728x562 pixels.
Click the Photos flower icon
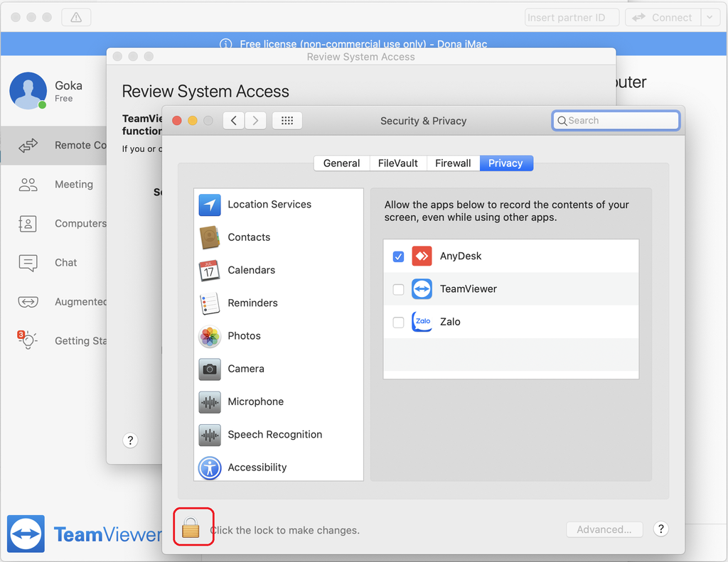point(210,337)
